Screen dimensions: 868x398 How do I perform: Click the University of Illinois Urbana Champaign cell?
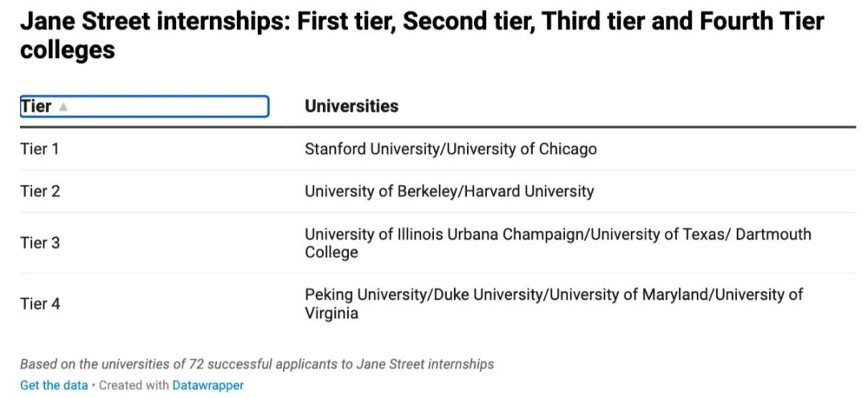point(558,243)
